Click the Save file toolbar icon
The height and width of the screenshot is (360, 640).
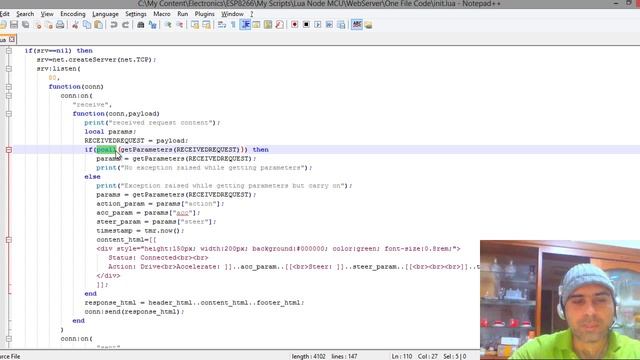[x=14, y=25]
